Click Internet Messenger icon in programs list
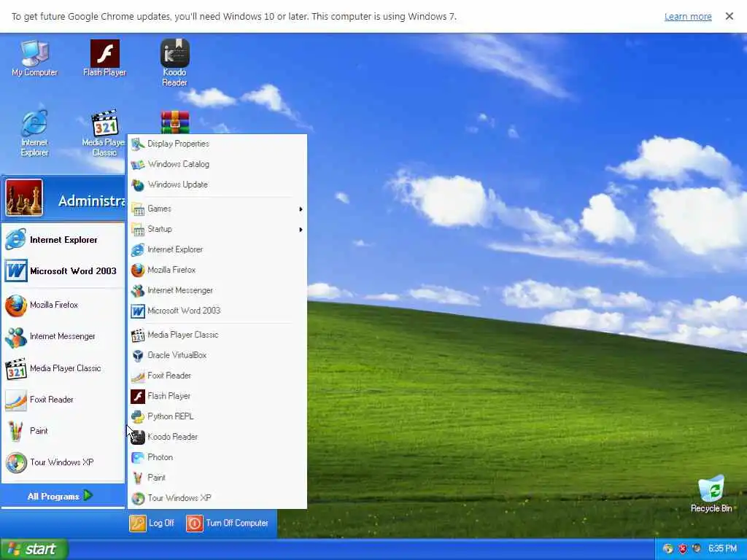 [x=138, y=290]
